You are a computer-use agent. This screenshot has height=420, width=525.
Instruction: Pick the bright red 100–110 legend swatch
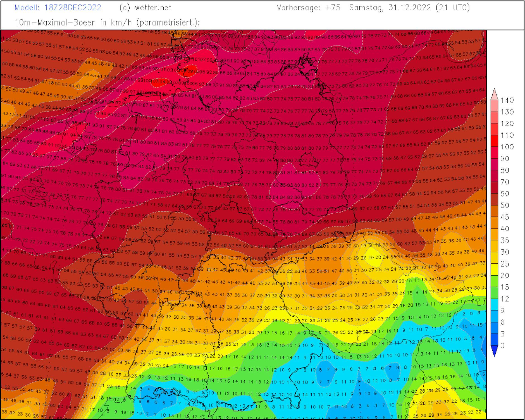coord(494,141)
